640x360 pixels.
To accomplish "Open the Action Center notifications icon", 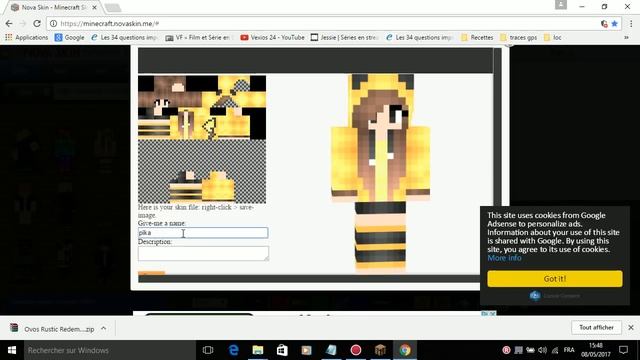I will coord(623,350).
